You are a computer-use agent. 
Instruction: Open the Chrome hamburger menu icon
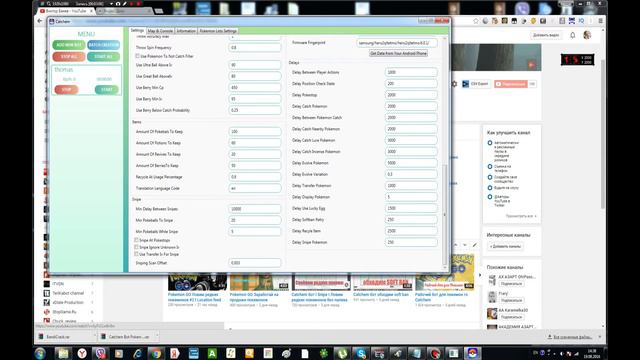pos(600,21)
